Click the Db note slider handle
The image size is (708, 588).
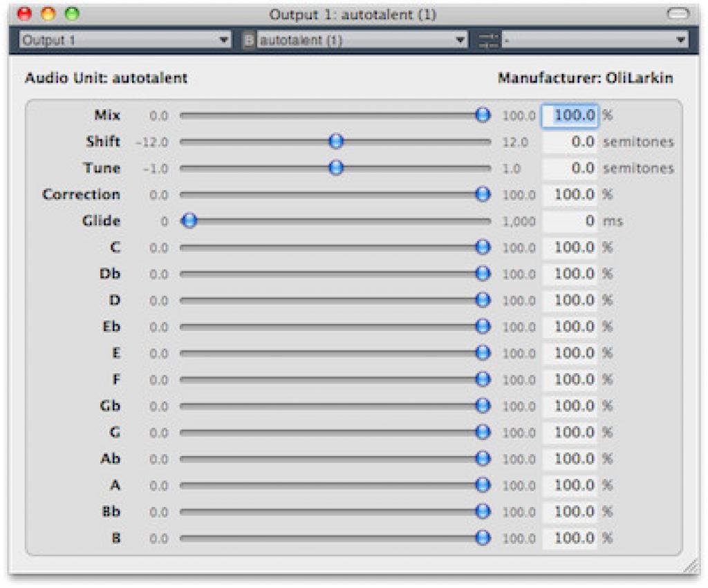tap(483, 274)
